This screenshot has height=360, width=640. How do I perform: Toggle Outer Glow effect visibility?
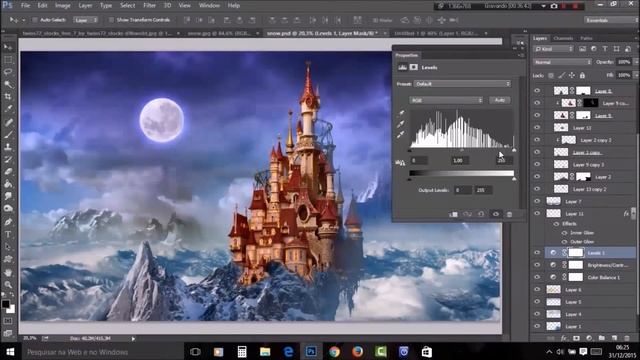pyautogui.click(x=564, y=242)
